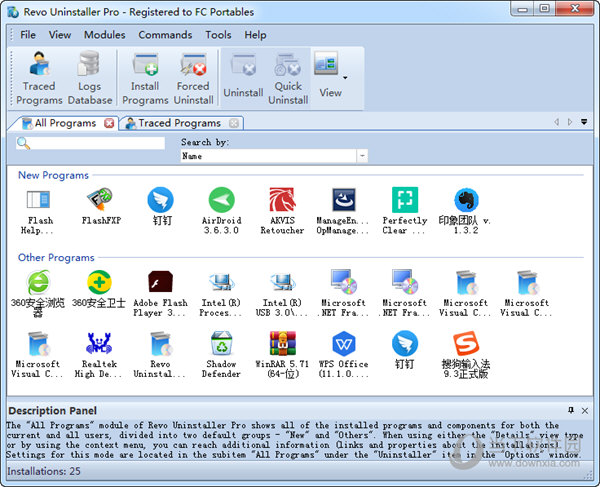600x487 pixels.
Task: Click the New Programs group header
Action: [x=53, y=175]
